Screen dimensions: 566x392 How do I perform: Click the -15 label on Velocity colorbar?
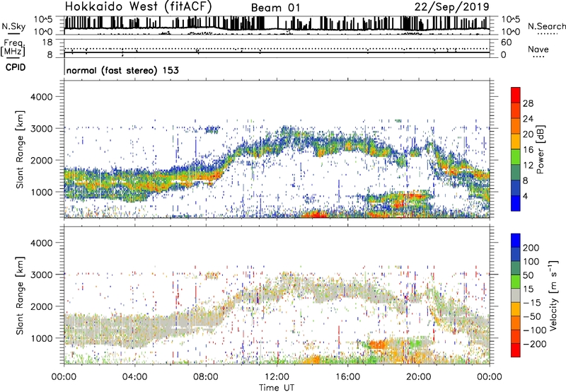click(531, 303)
